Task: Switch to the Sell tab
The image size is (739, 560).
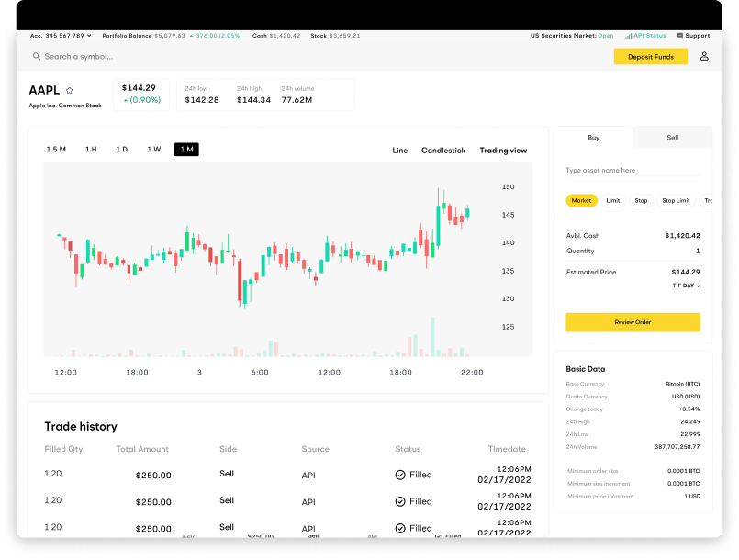Action: coord(671,137)
